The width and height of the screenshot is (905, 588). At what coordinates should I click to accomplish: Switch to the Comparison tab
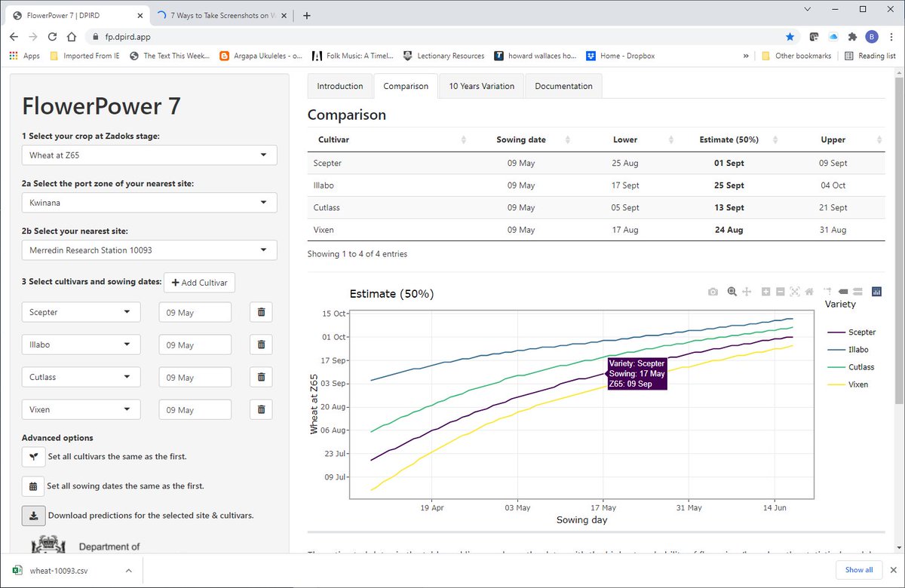click(406, 86)
